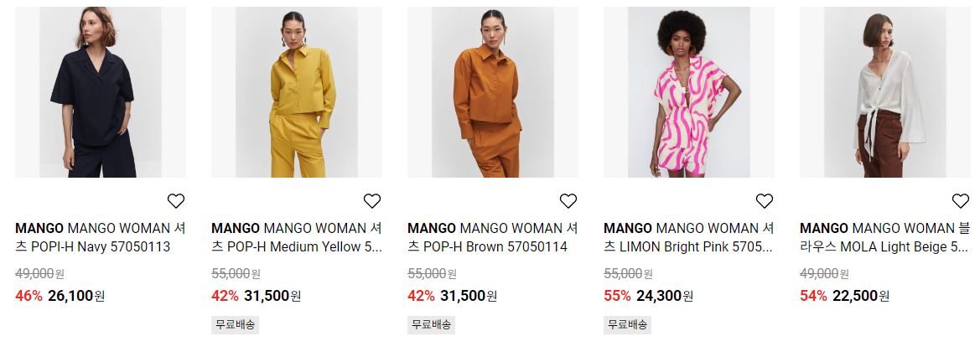This screenshot has width=980, height=352.
Task: Click the 26,100원 price on navy shirt
Action: pyautogui.click(x=76, y=296)
